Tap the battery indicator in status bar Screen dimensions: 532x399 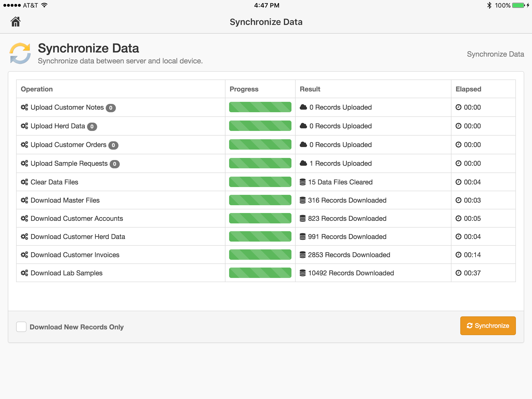coord(519,5)
